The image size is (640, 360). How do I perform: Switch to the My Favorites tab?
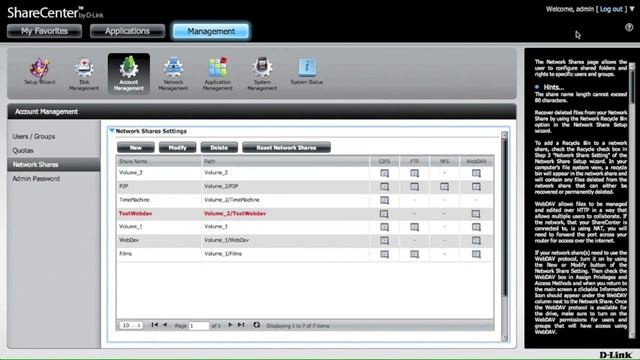pyautogui.click(x=44, y=31)
